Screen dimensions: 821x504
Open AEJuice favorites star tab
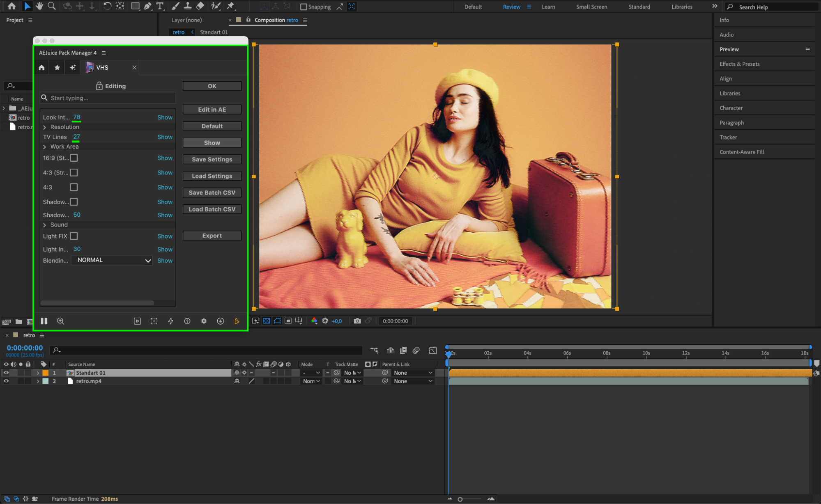click(x=57, y=68)
